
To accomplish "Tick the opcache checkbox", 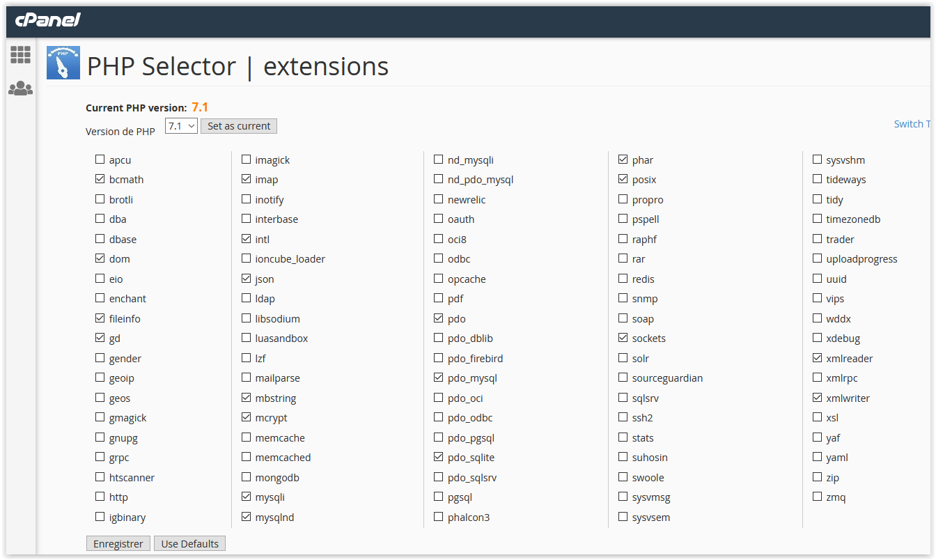I will 438,279.
